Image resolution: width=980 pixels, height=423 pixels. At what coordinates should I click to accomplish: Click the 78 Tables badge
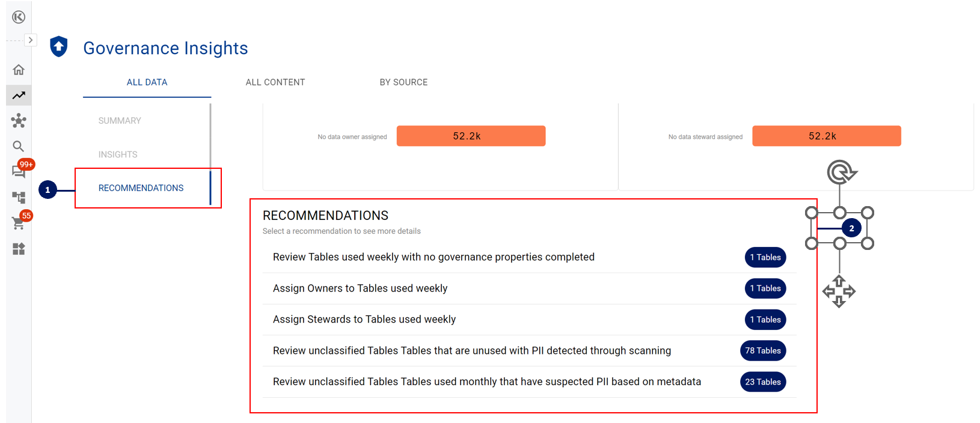tap(763, 351)
